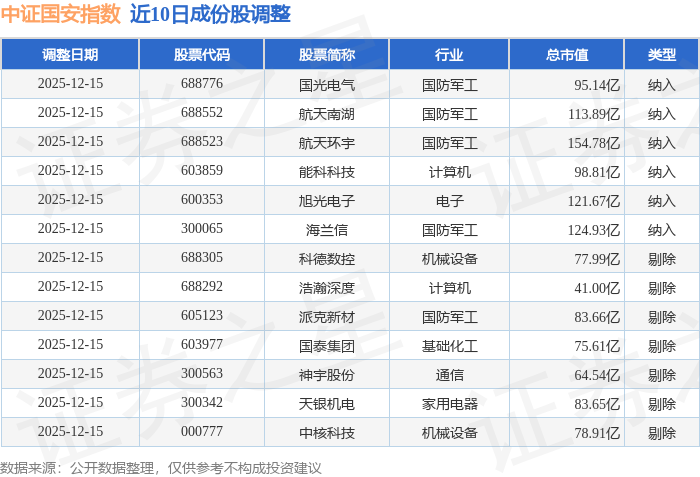Click stock name 国泰集团
The height and width of the screenshot is (477, 700).
(327, 346)
